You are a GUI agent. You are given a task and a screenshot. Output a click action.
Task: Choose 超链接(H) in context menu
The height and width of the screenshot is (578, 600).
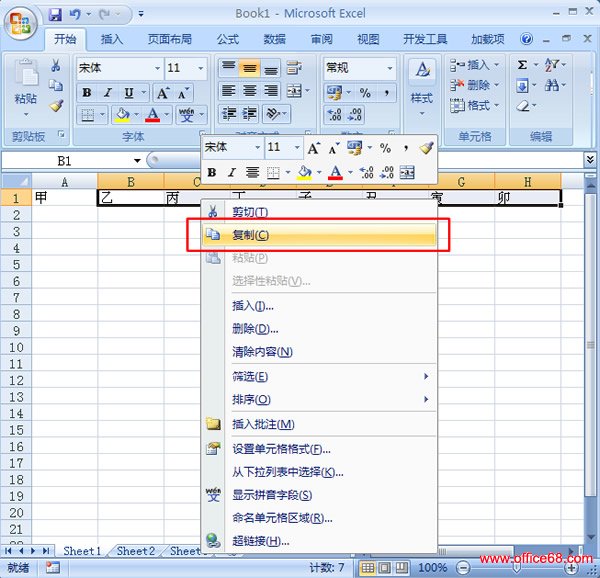[319, 541]
